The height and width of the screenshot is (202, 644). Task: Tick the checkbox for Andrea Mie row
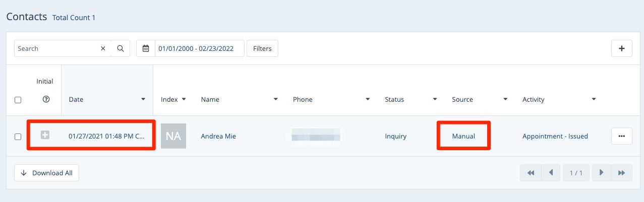pyautogui.click(x=18, y=137)
